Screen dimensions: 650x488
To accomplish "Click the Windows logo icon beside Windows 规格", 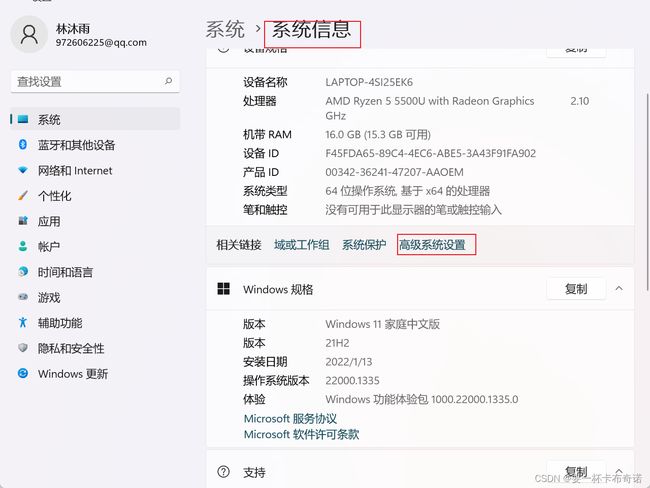I will click(223, 289).
